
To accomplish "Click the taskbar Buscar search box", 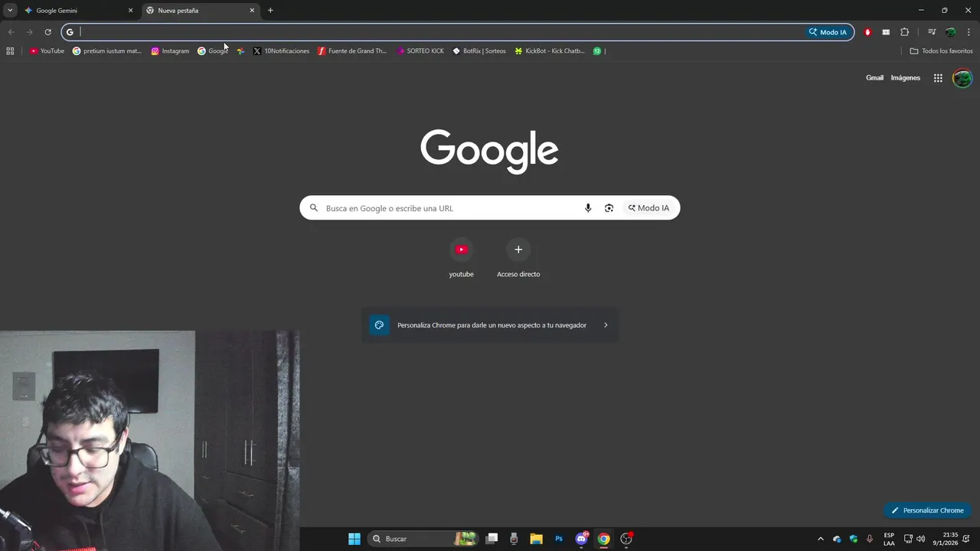I will coord(423,539).
